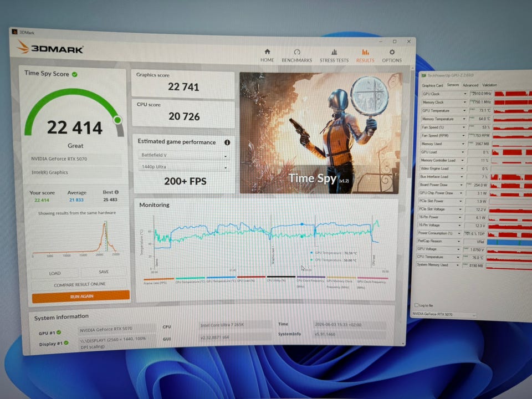The height and width of the screenshot is (399, 532).
Task: Click the CPU score value 20 726
Action: click(x=184, y=116)
